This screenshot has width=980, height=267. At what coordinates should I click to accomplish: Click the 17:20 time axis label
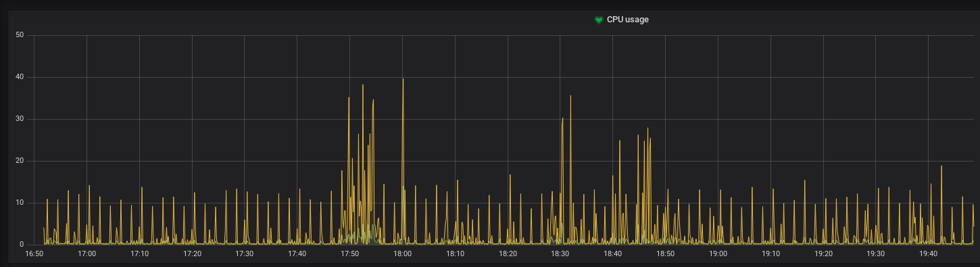[x=192, y=253]
